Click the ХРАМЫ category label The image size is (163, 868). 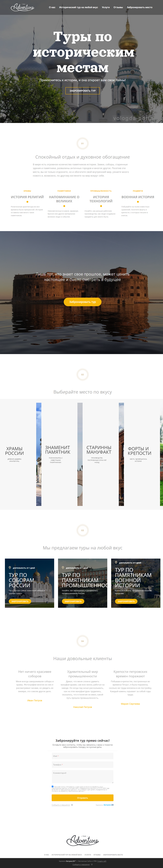point(27,191)
